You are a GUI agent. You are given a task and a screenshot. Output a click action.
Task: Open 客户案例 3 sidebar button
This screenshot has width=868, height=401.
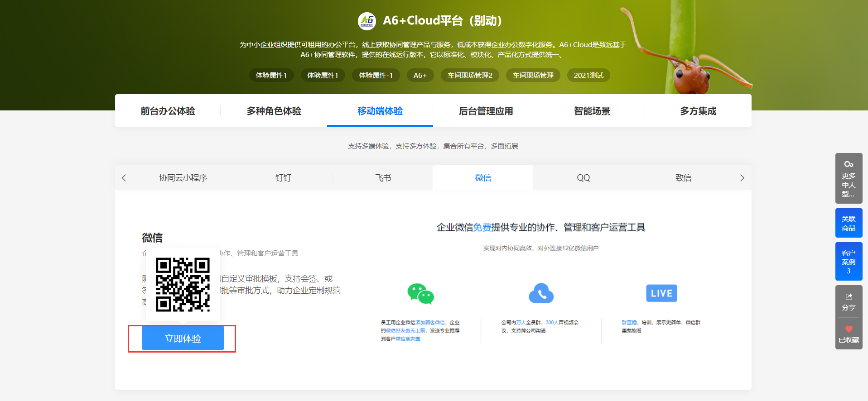[849, 262]
